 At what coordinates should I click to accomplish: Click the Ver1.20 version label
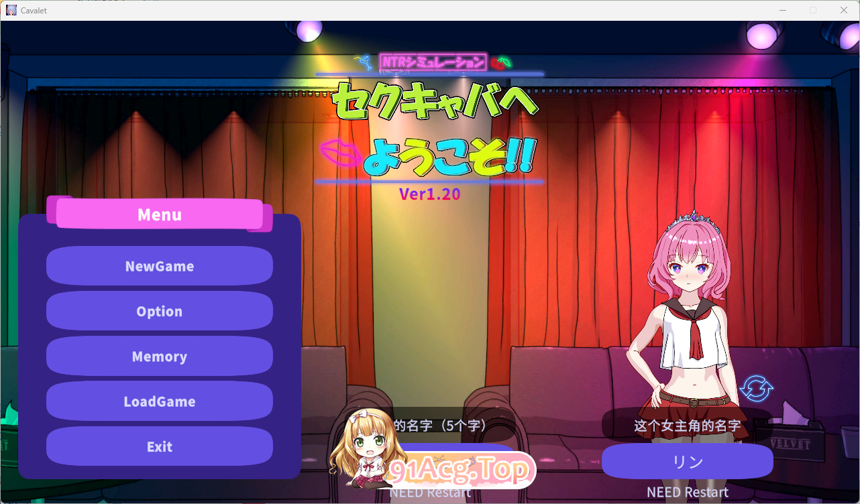(430, 194)
